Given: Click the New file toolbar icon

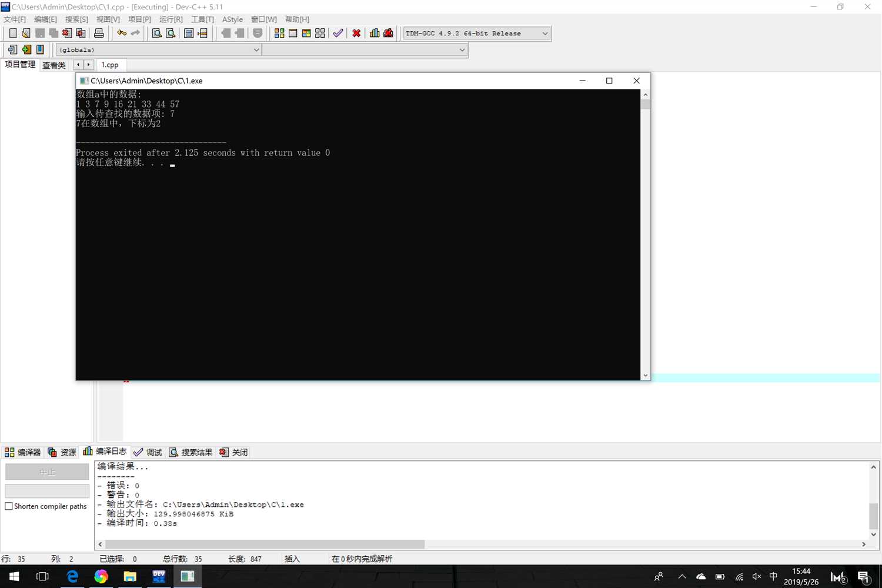Looking at the screenshot, I should point(12,34).
